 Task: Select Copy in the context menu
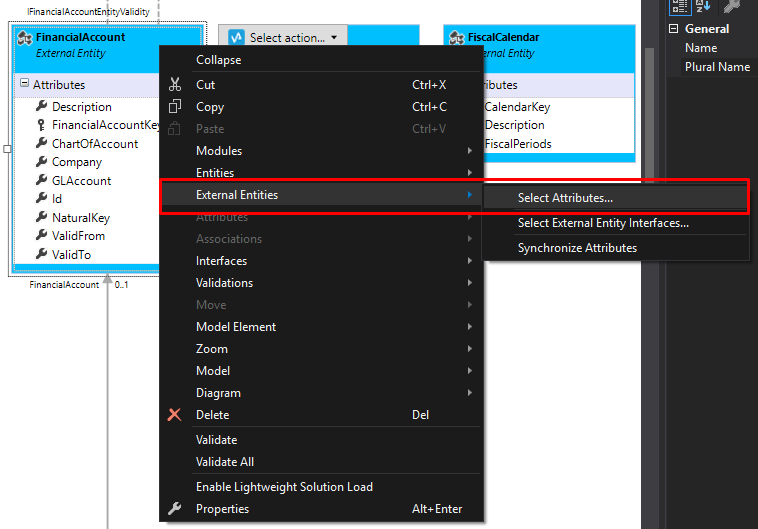pyautogui.click(x=321, y=107)
